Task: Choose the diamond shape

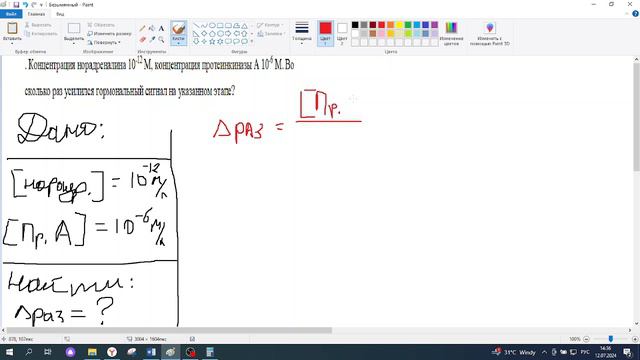Action: 204,33
